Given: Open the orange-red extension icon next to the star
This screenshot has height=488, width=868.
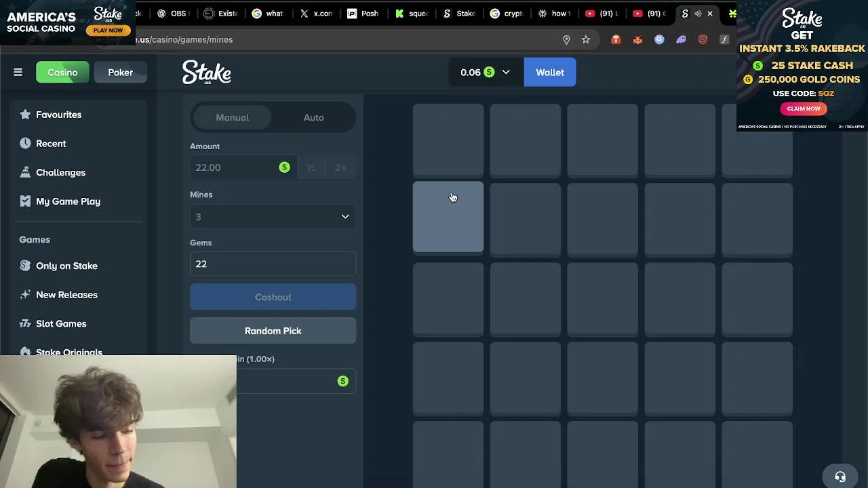Looking at the screenshot, I should pos(616,39).
